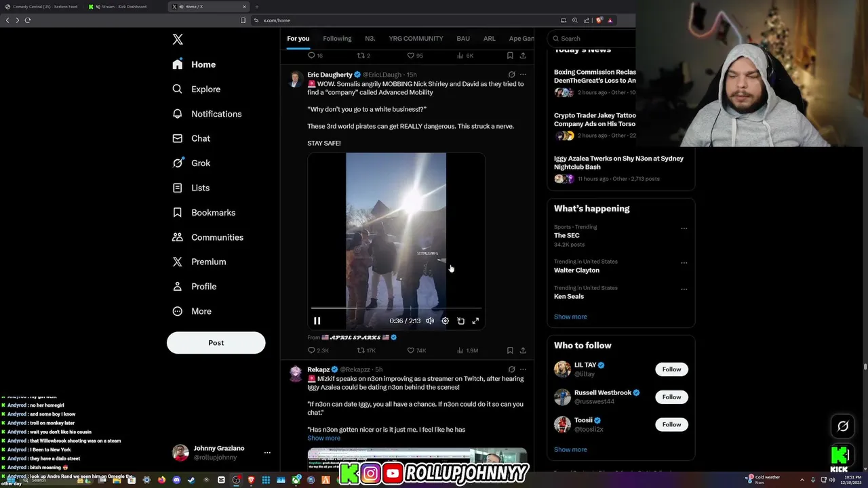Bookmark Eric Daugherty's post
Screen dimensions: 868x488
click(510, 350)
